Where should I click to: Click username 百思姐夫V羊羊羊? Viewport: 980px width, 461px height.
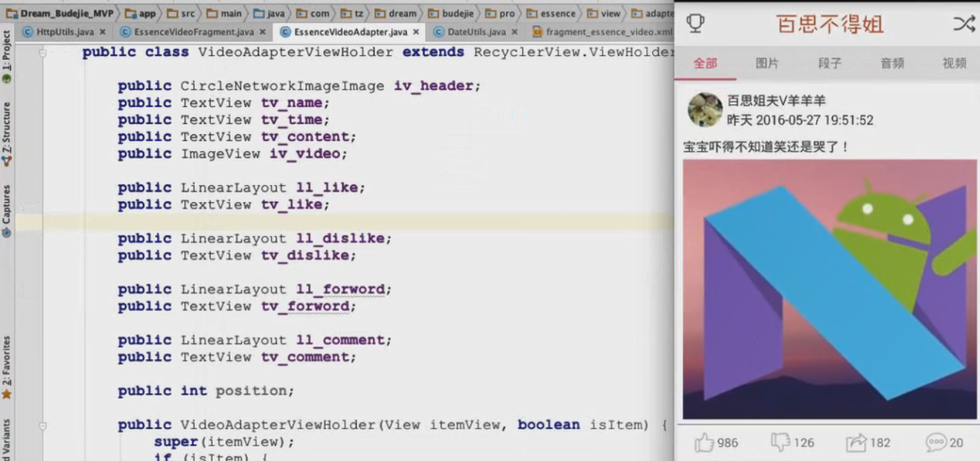point(776,101)
